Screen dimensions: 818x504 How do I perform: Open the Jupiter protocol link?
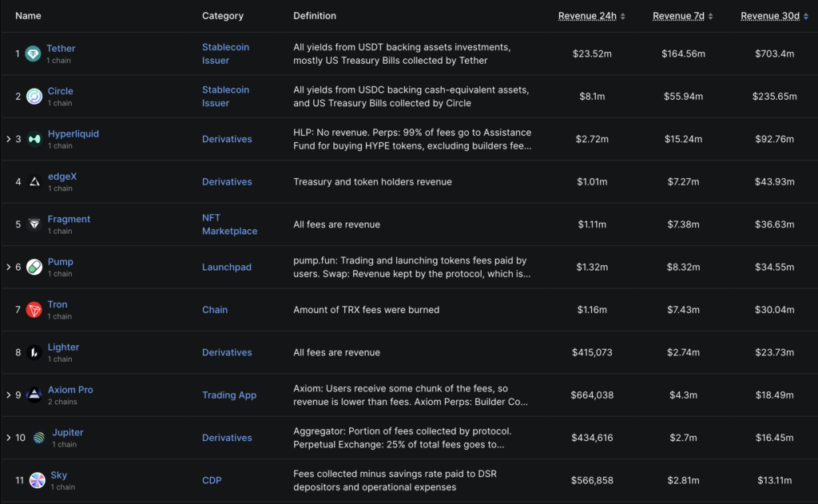click(68, 432)
